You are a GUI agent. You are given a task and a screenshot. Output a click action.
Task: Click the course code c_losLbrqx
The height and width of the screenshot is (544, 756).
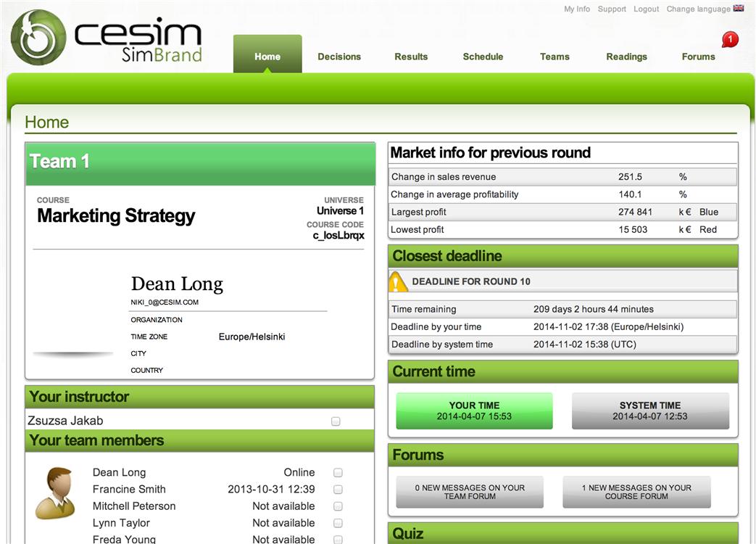pyautogui.click(x=338, y=235)
